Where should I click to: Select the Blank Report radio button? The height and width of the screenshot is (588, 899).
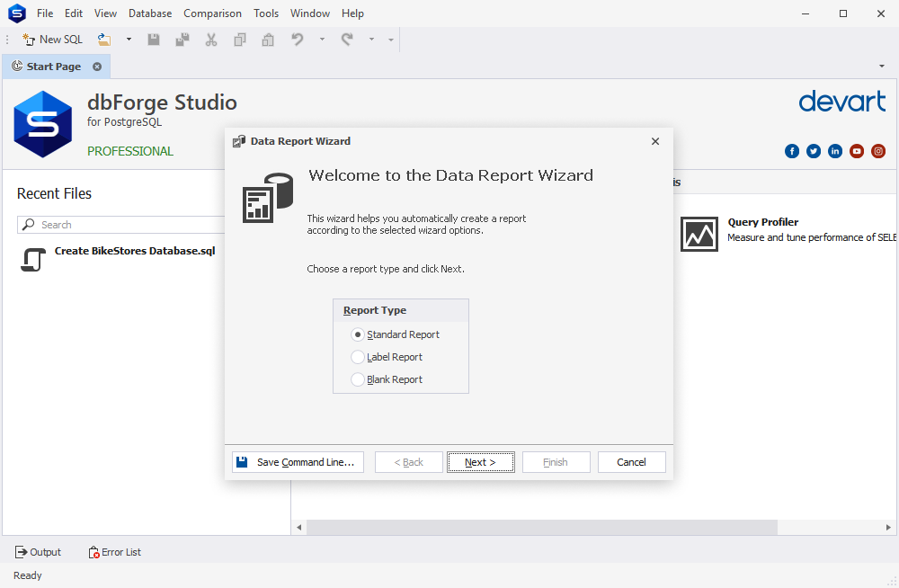tap(358, 379)
